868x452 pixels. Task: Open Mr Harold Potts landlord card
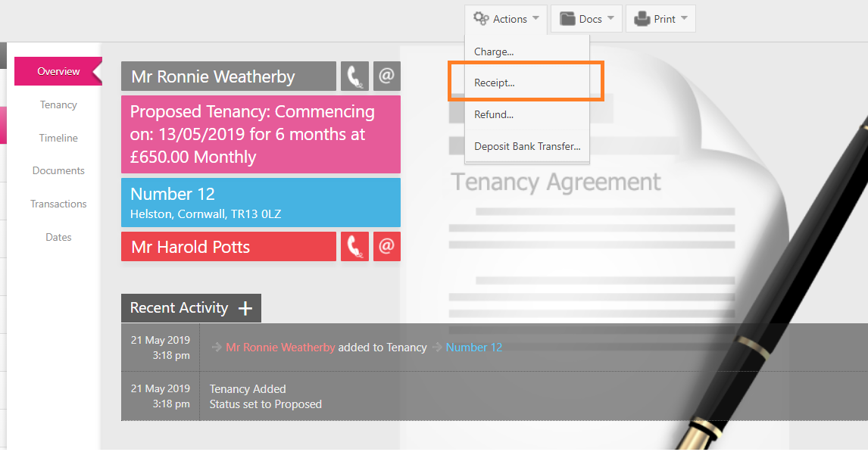point(229,246)
